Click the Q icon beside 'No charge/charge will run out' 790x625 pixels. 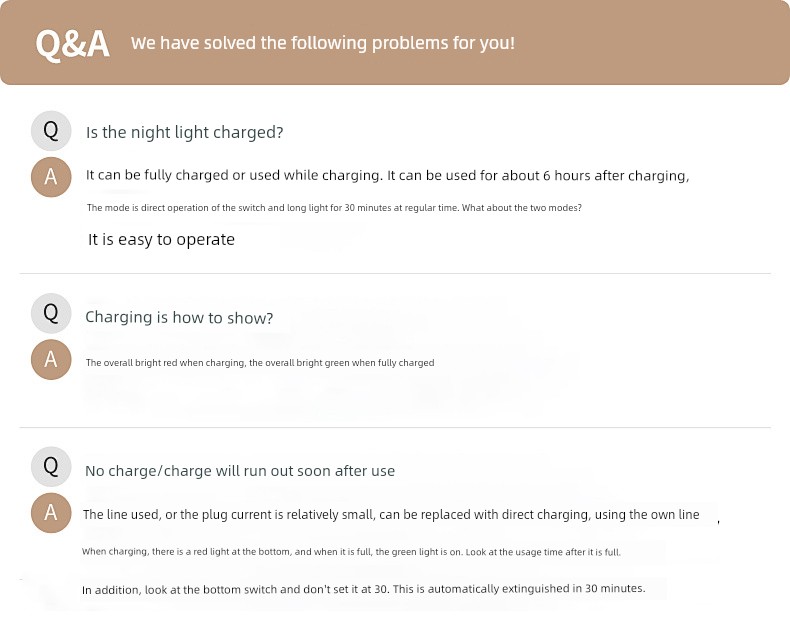51,466
